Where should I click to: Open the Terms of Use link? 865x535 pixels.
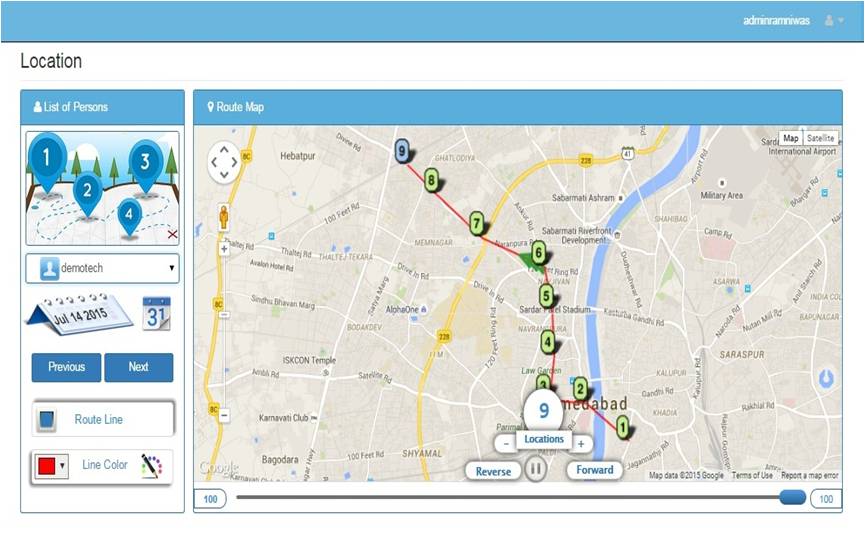click(752, 475)
